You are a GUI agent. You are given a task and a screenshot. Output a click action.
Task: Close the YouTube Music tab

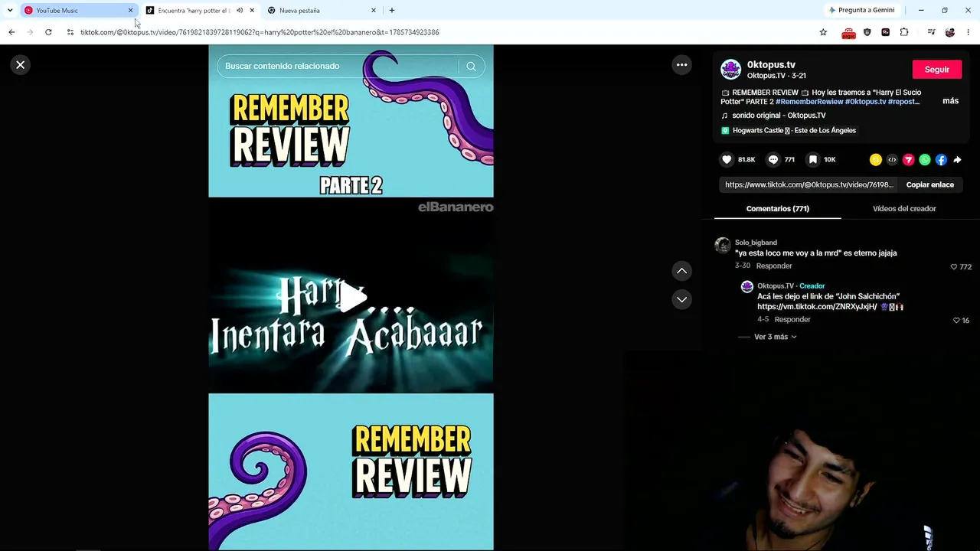tap(130, 11)
